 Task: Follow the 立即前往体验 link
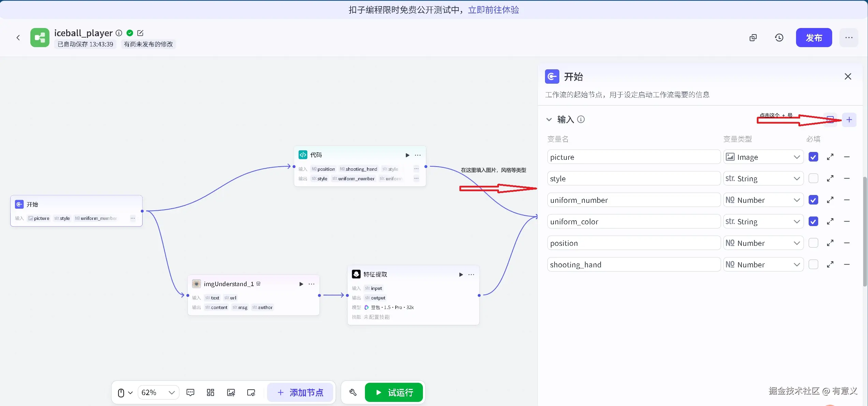[x=493, y=10]
